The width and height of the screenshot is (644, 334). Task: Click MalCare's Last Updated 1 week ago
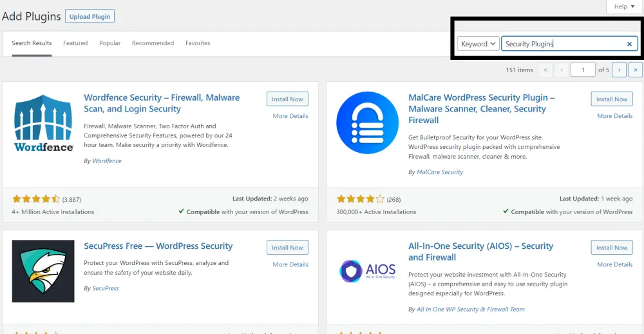(x=596, y=199)
